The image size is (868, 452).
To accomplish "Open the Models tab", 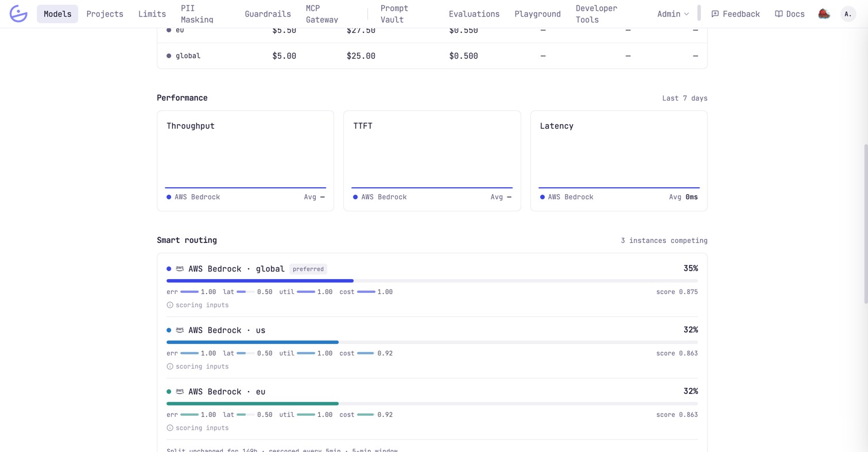I will click(57, 14).
